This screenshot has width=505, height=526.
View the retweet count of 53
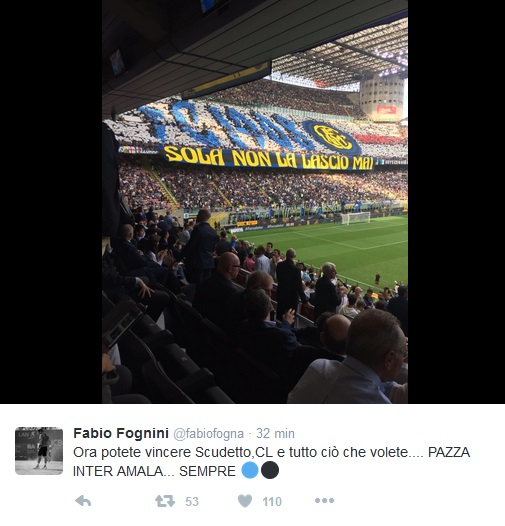(192, 502)
